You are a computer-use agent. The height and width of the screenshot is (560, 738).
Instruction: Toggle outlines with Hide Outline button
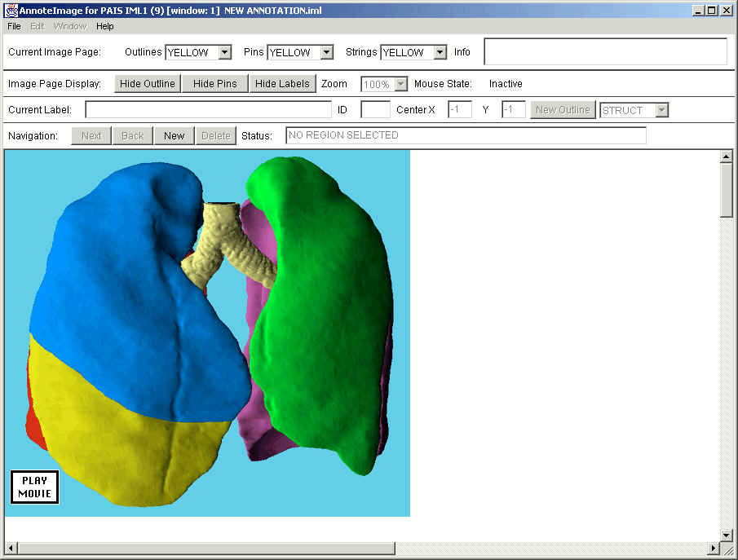coord(148,84)
